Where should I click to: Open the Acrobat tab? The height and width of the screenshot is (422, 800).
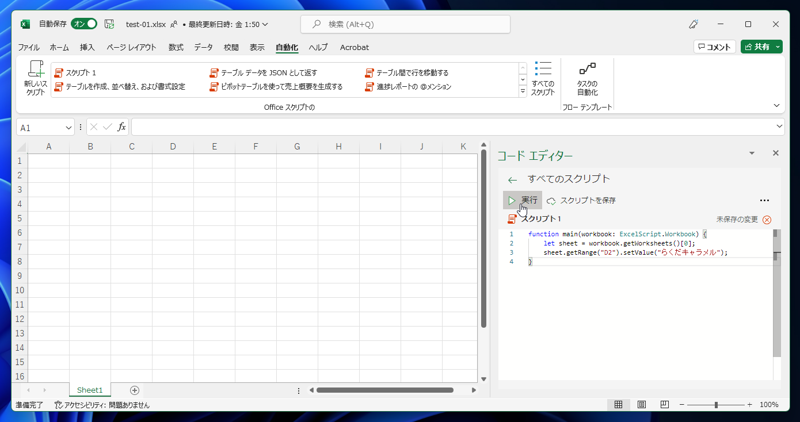click(354, 47)
